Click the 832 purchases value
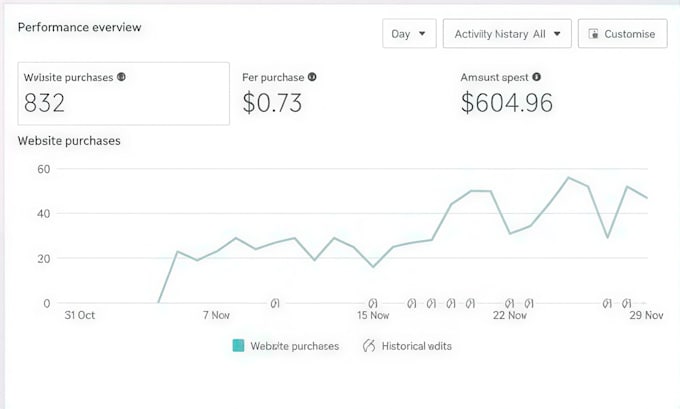680x409 pixels. coord(44,103)
